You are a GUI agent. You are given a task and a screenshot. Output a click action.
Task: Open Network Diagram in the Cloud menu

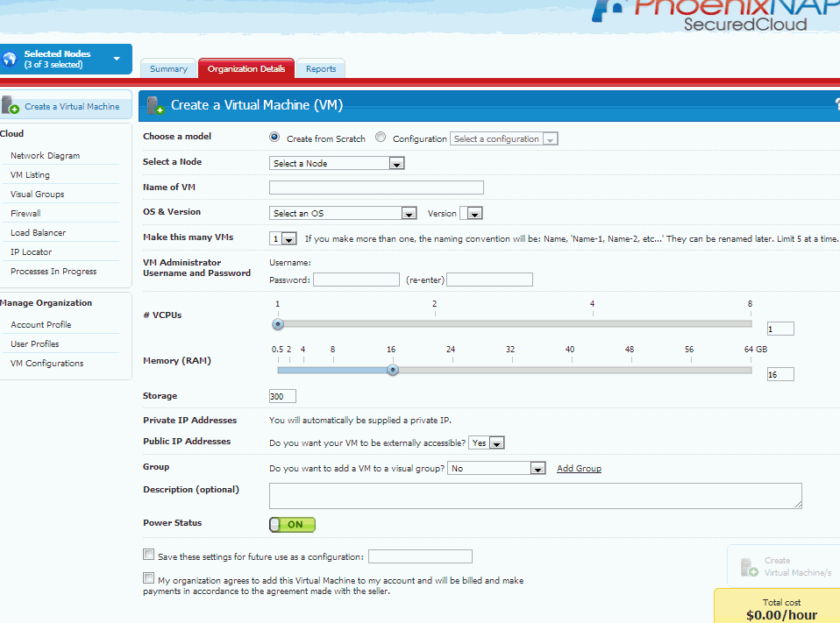[45, 156]
